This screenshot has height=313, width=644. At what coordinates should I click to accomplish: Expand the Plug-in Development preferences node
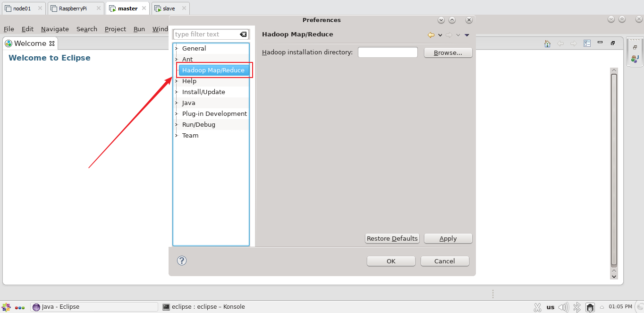point(177,113)
